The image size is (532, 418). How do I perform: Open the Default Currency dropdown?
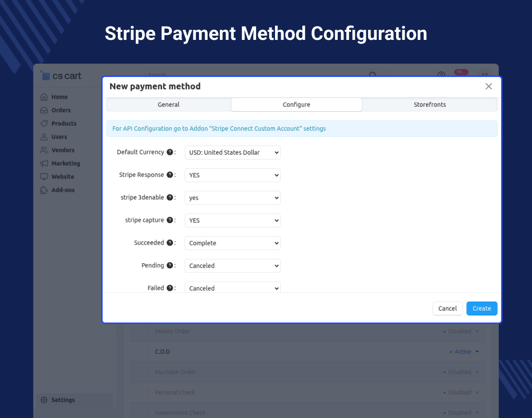[232, 152]
